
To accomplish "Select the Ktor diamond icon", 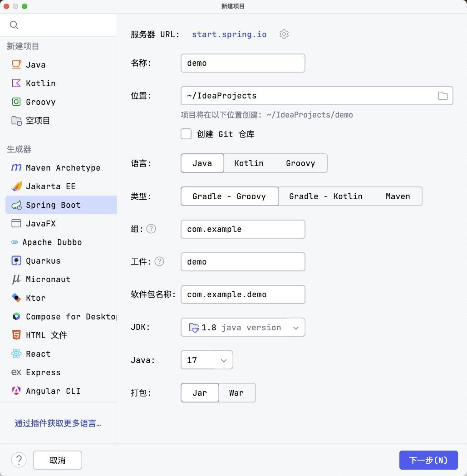I will (x=16, y=298).
